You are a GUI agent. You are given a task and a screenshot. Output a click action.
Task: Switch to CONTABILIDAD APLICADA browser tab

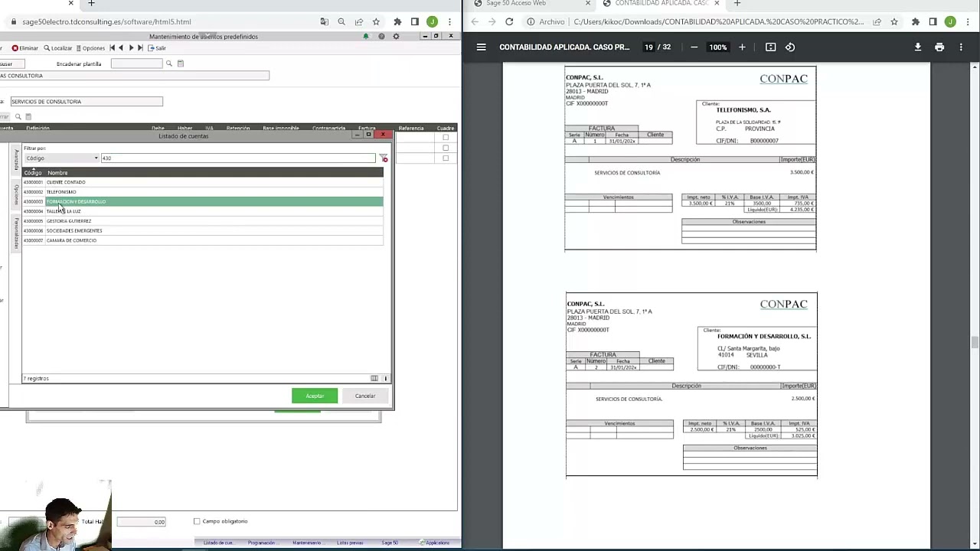(x=661, y=4)
